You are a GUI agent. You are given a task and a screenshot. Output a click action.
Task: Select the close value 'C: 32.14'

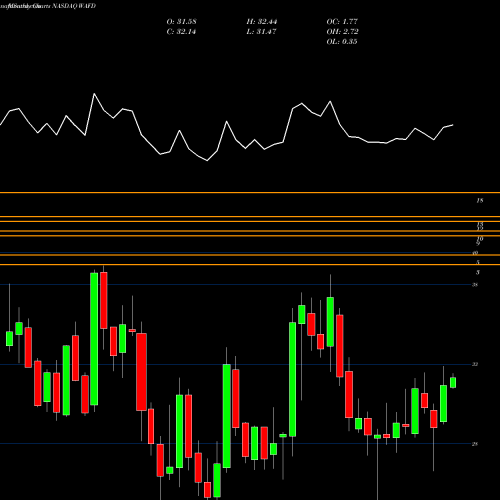click(x=181, y=32)
